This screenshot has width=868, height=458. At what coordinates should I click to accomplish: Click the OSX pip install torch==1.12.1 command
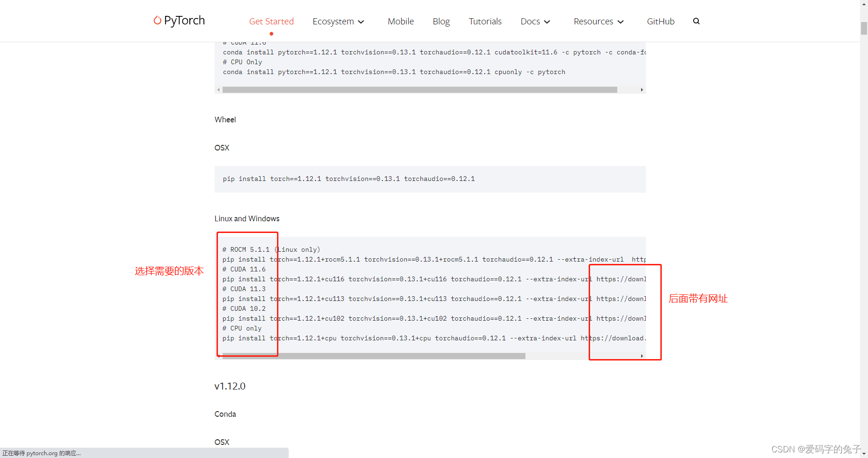[x=349, y=179]
